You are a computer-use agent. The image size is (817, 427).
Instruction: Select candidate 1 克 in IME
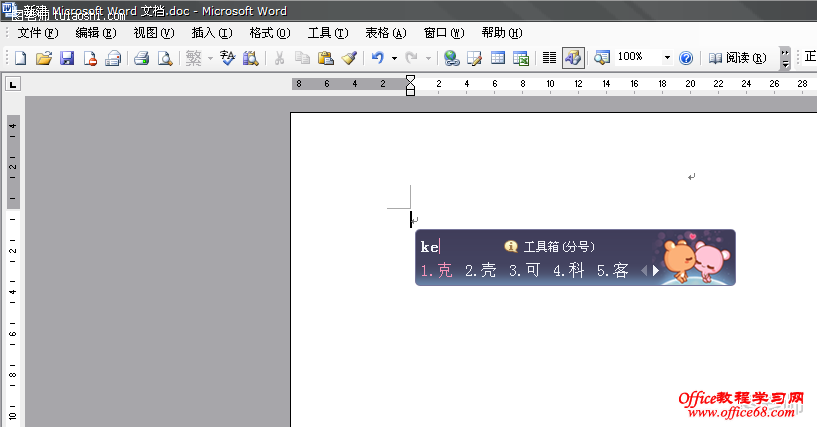point(437,270)
